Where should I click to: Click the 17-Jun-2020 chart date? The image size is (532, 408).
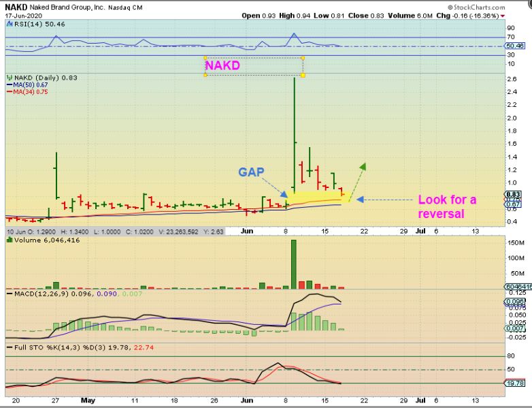[23, 16]
